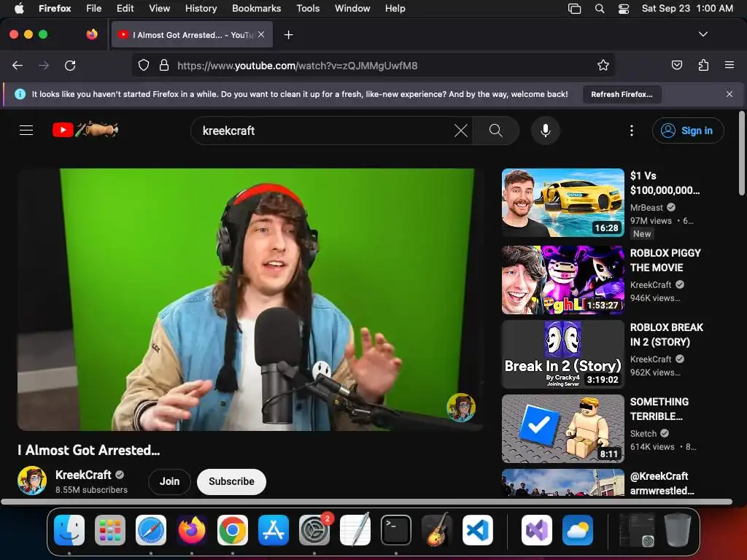This screenshot has width=747, height=560.
Task: Select the I Almost Got Arrested tab
Action: point(192,34)
